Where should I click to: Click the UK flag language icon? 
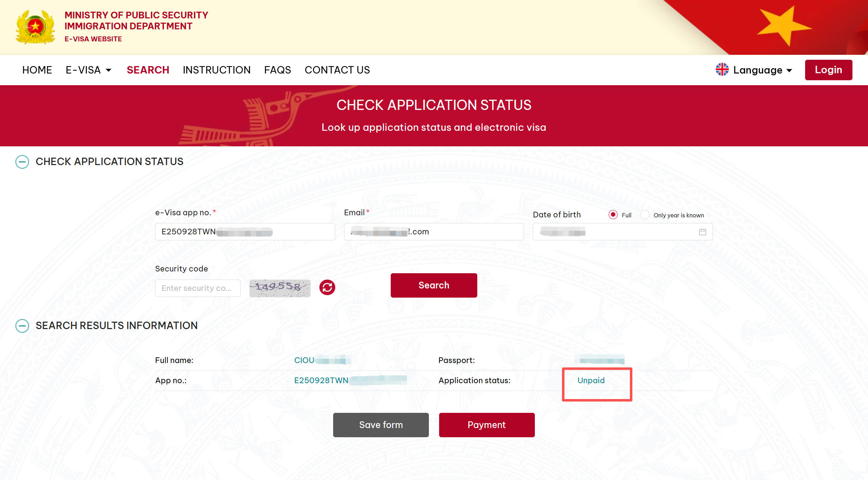tap(722, 70)
